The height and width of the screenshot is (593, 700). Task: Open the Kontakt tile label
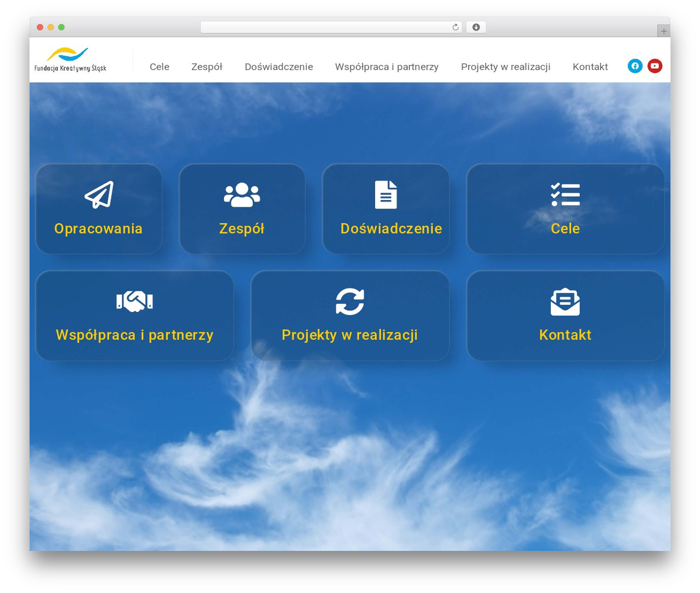point(565,335)
